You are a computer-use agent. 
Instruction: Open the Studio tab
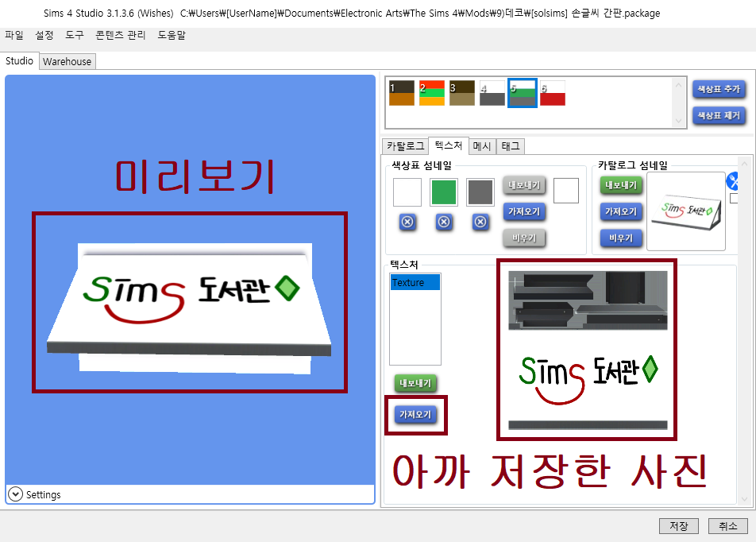click(x=19, y=61)
